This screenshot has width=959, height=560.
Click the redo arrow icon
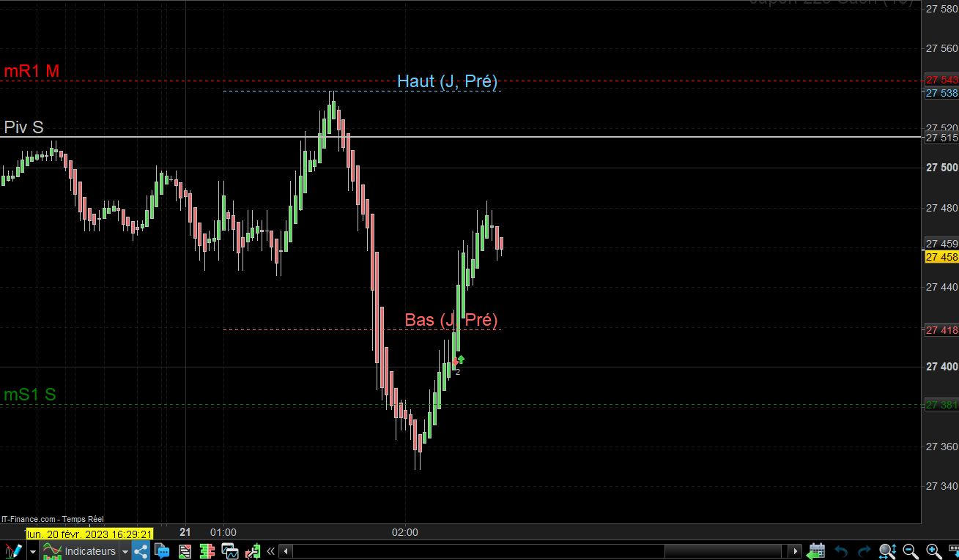coord(864,550)
